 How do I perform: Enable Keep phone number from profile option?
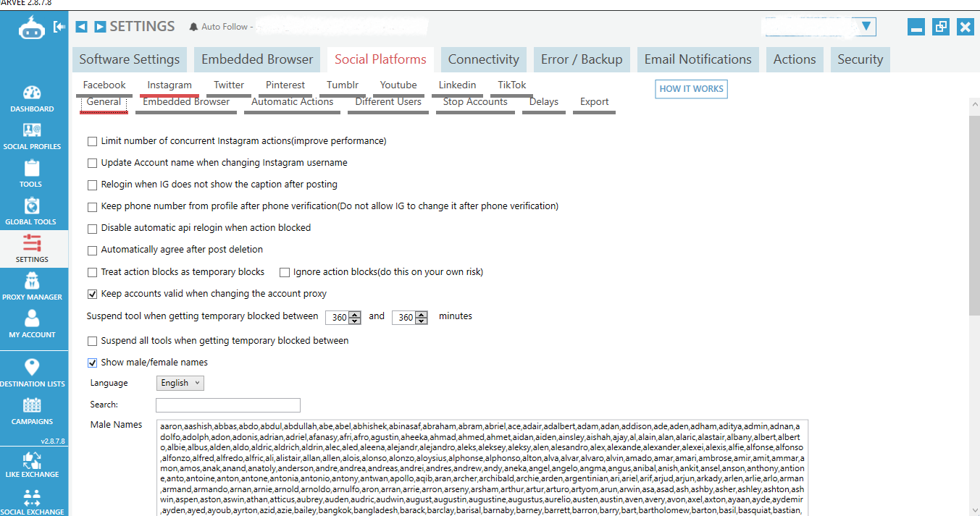point(92,206)
